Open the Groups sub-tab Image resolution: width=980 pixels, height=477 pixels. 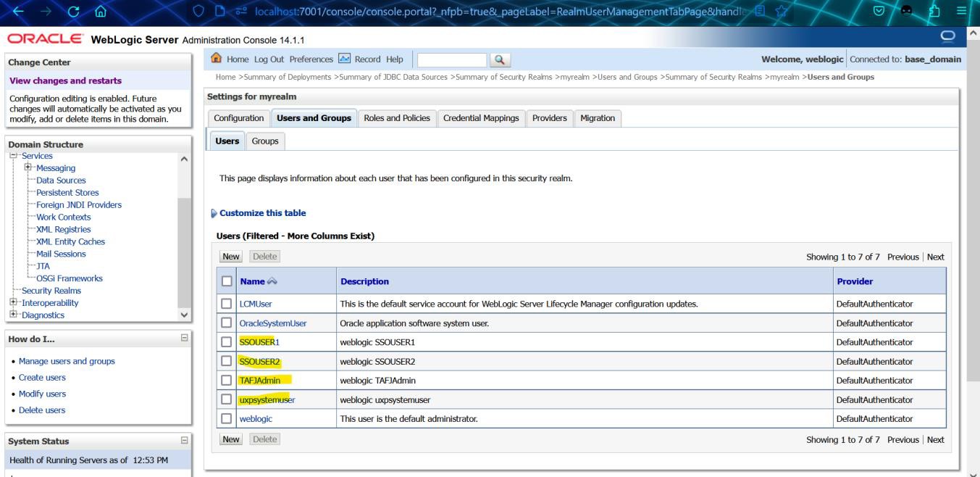pos(264,141)
